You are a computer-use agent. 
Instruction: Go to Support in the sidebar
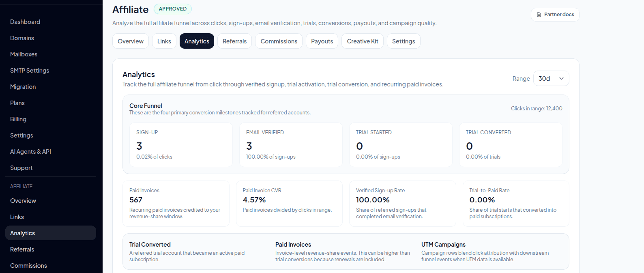click(x=21, y=168)
